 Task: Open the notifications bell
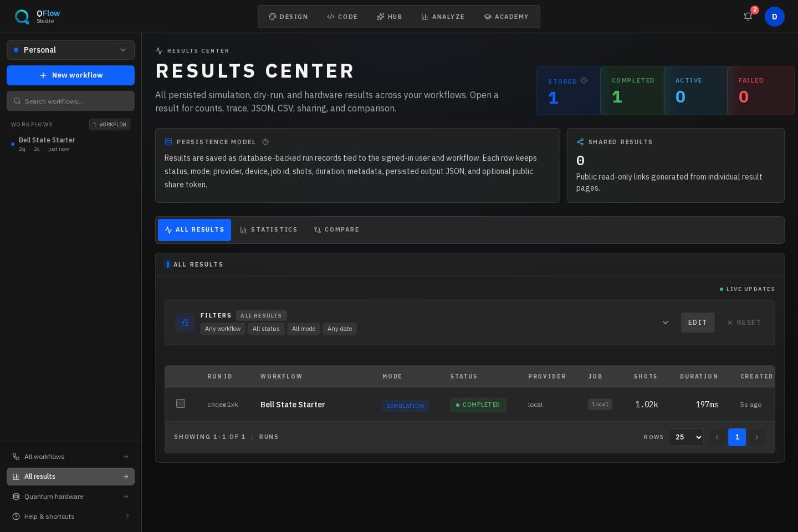[748, 17]
